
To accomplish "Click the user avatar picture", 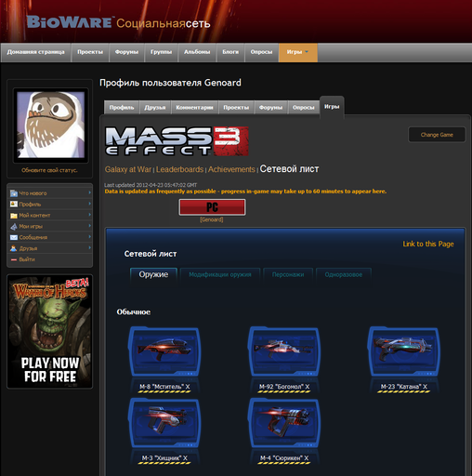I will click(x=51, y=126).
